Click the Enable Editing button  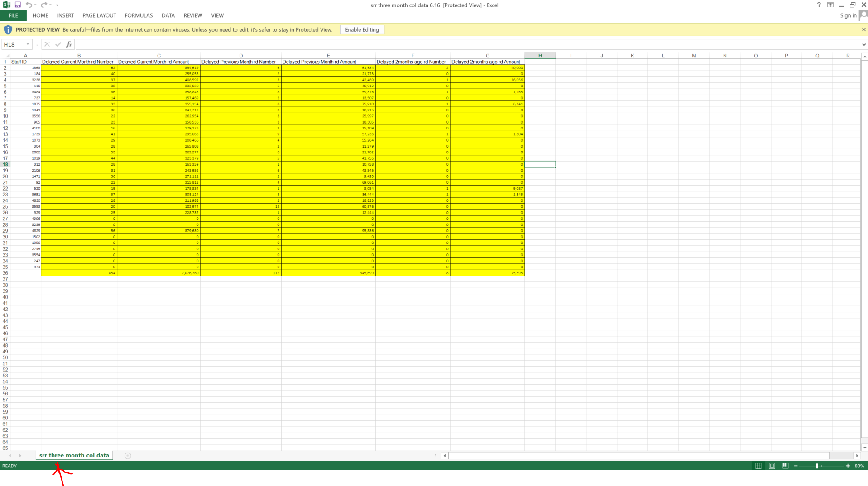(362, 30)
